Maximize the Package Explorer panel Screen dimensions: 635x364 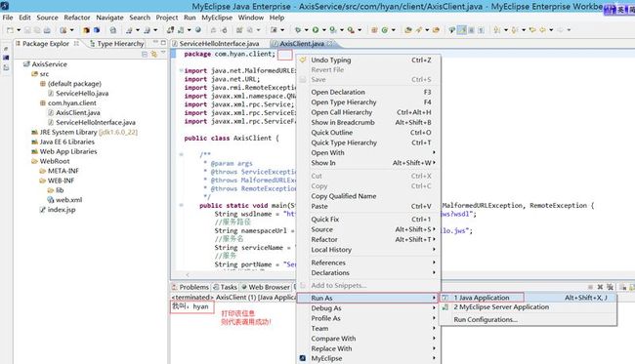click(163, 43)
